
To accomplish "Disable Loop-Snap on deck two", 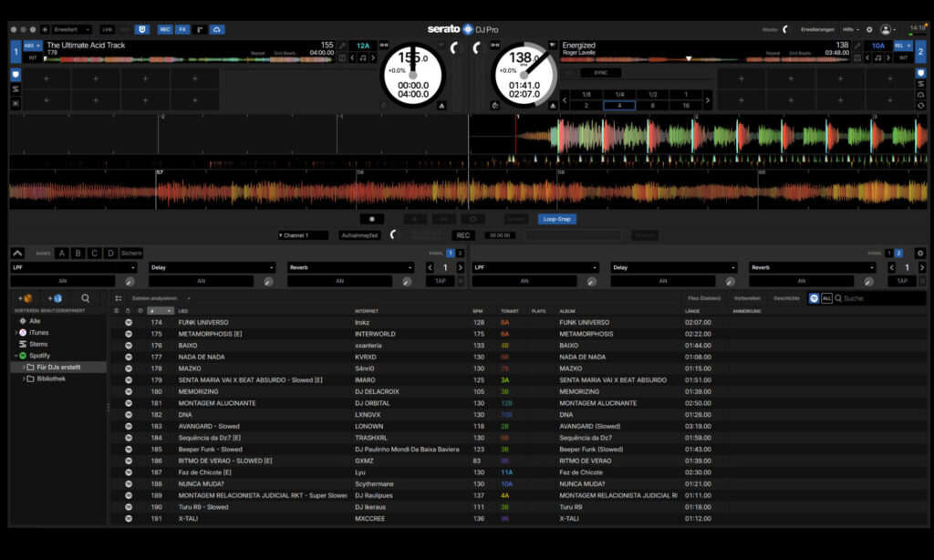I will [x=556, y=218].
